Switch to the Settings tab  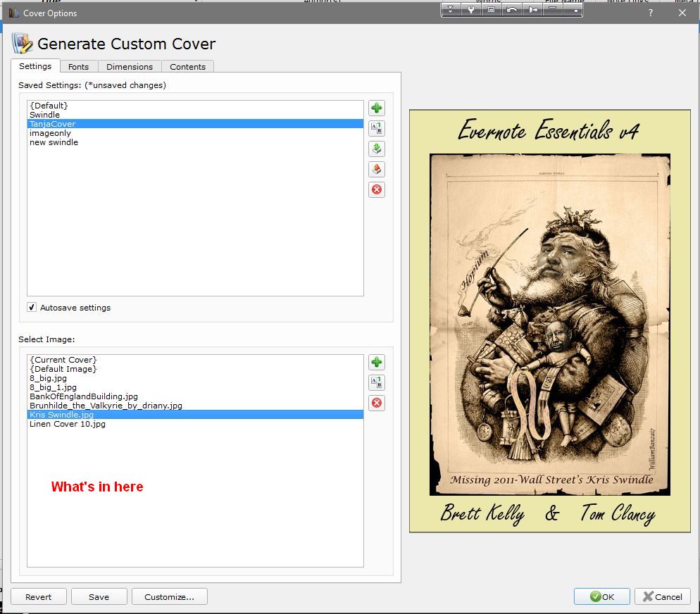(x=35, y=66)
